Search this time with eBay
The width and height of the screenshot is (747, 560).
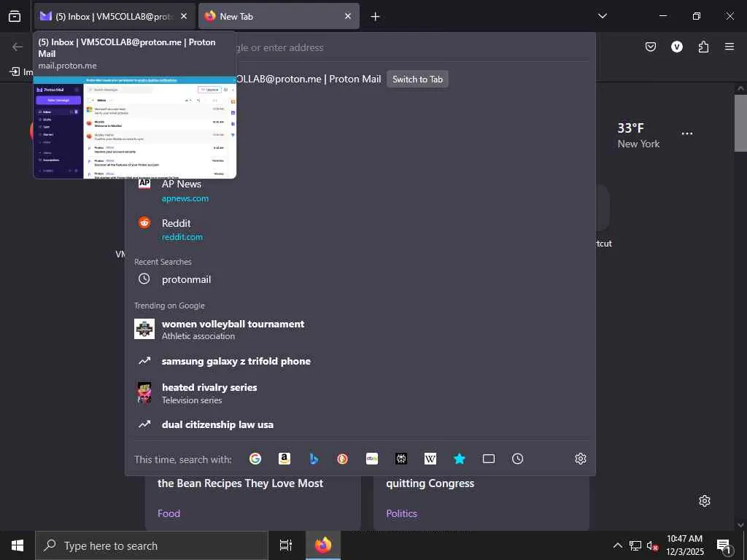tap(372, 459)
